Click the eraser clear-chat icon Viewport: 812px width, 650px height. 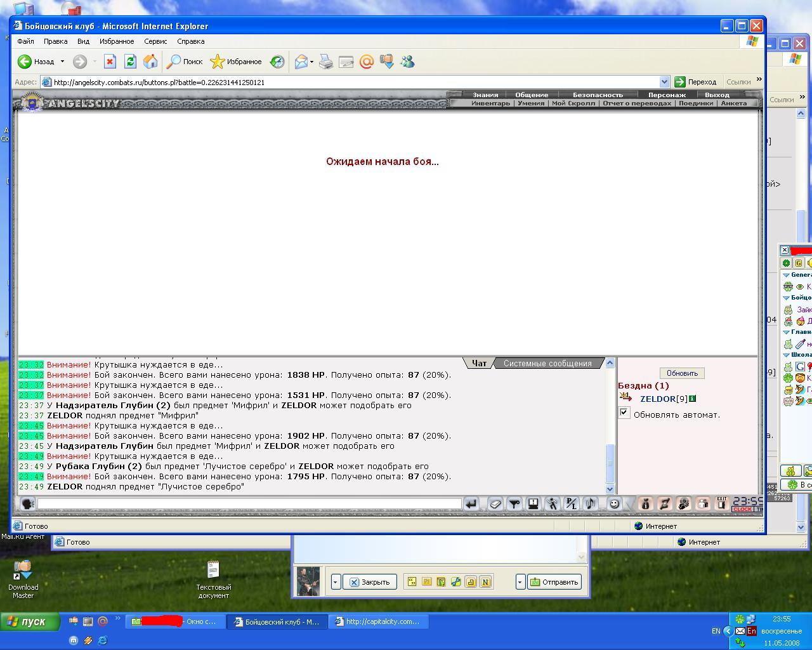(x=495, y=504)
